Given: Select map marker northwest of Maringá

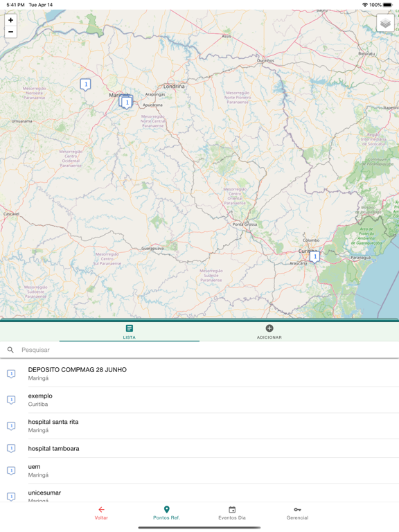Looking at the screenshot, I should [x=85, y=85].
